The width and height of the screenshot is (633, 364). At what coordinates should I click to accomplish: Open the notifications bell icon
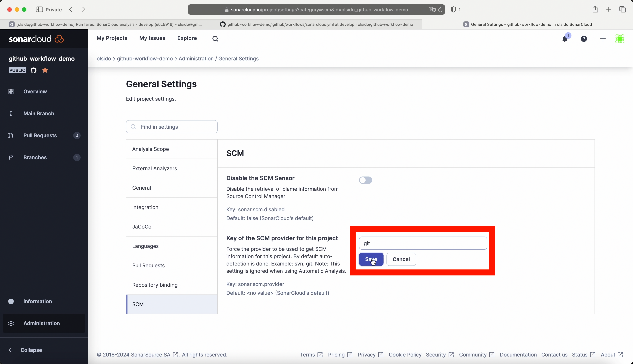pos(565,39)
